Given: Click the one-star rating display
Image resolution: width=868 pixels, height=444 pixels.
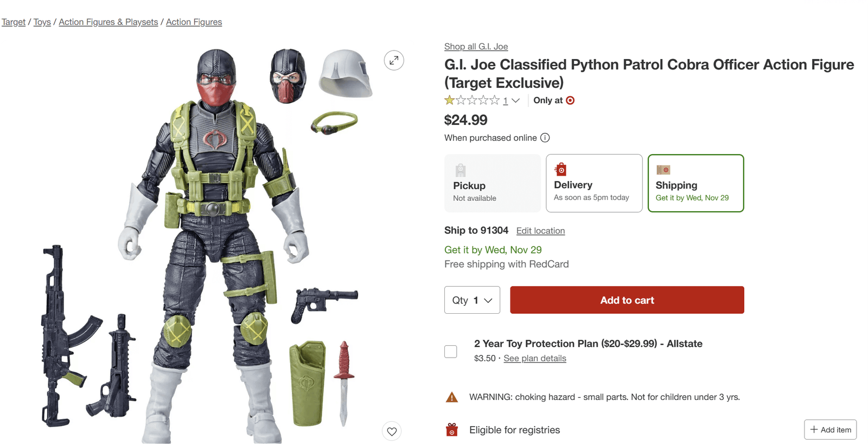Looking at the screenshot, I should pos(471,100).
